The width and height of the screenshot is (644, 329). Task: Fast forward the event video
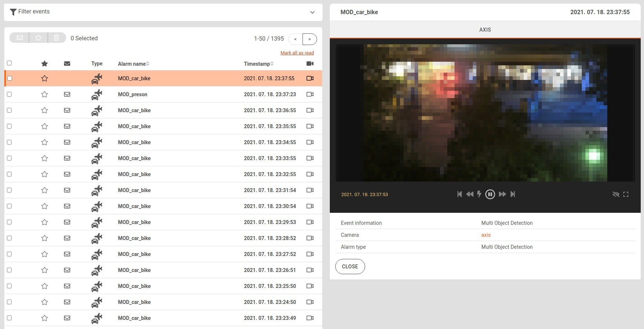502,194
